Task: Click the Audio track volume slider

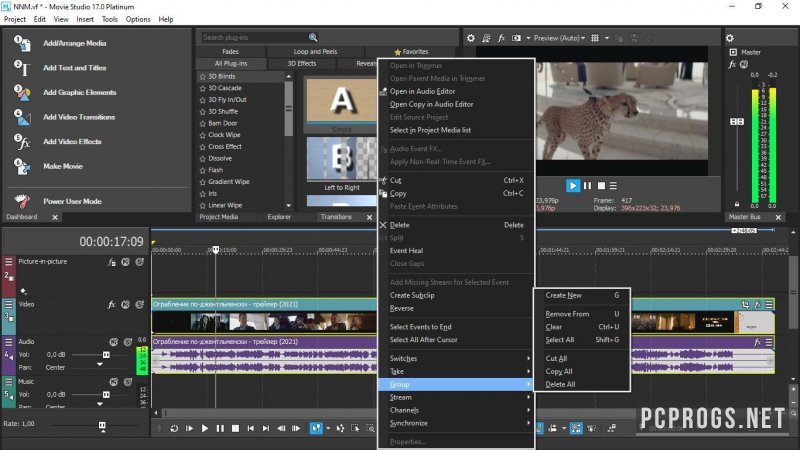Action: click(x=104, y=355)
